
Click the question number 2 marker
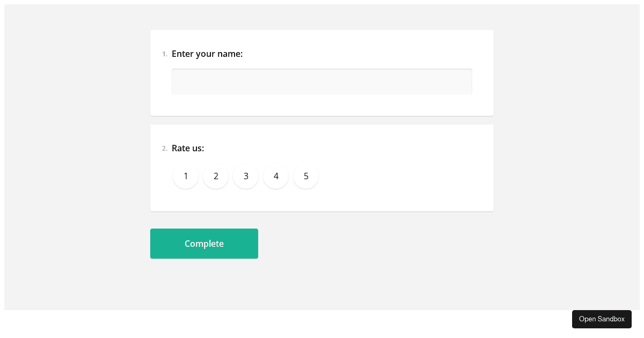(x=165, y=149)
